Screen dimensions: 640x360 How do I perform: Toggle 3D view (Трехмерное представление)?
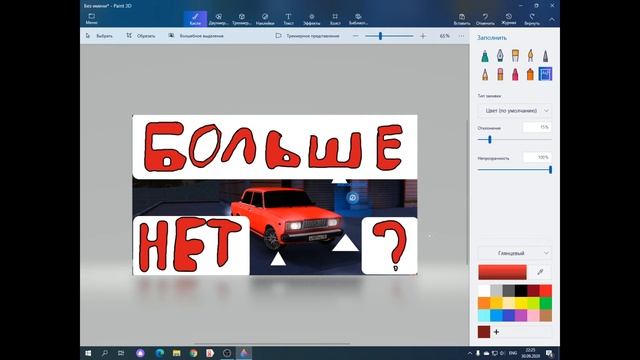(307, 36)
